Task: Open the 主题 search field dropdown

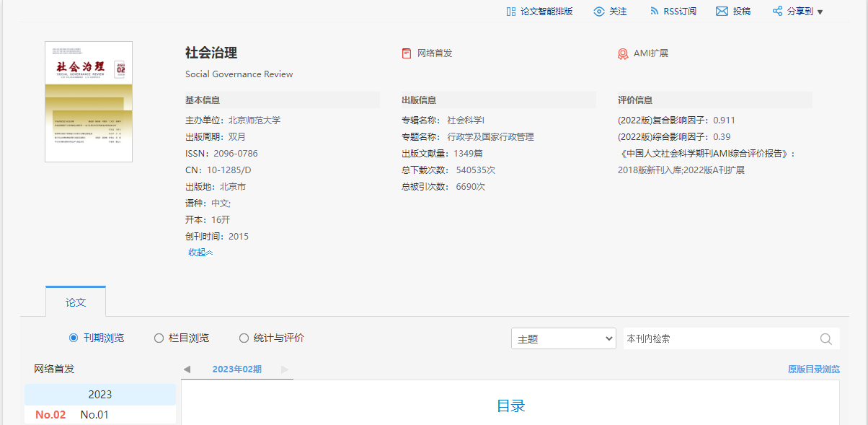Action: click(x=563, y=338)
